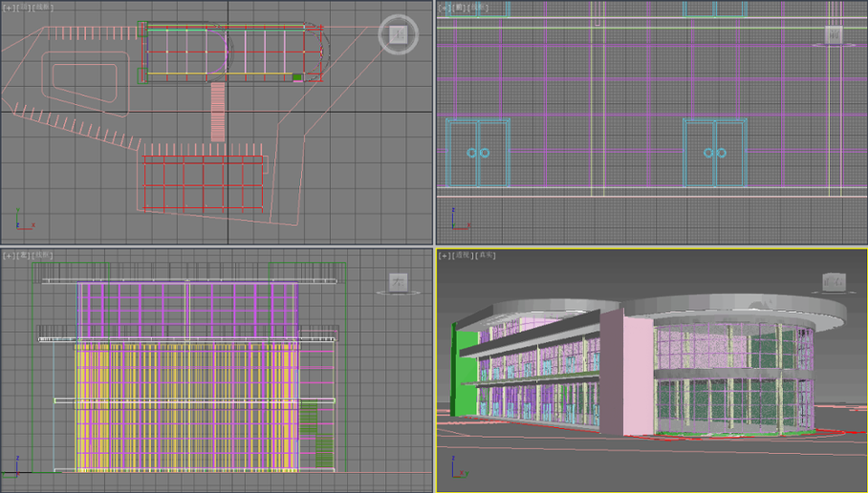Select the pink wall panel in perspective view
This screenshot has height=493, width=868.
coord(637,371)
